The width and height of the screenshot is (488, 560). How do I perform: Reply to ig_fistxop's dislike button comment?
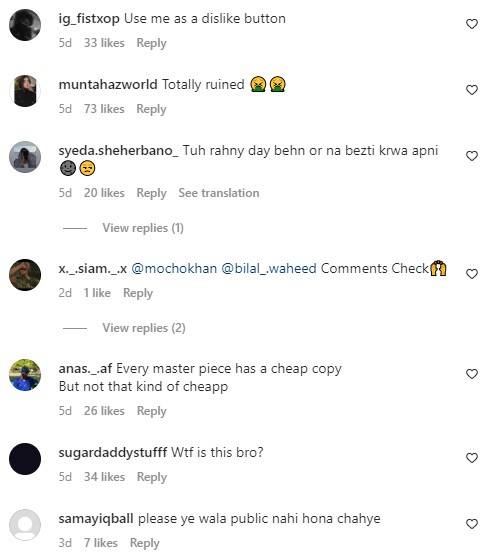click(x=151, y=43)
